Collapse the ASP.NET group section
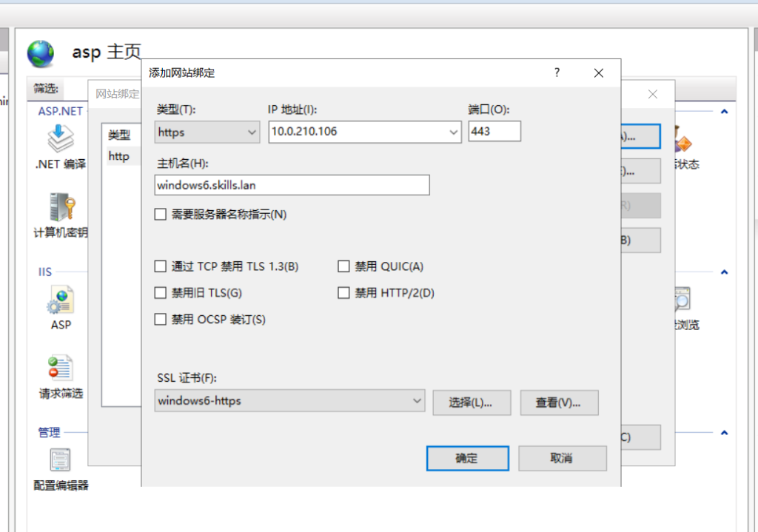Image resolution: width=758 pixels, height=532 pixels. (x=724, y=112)
